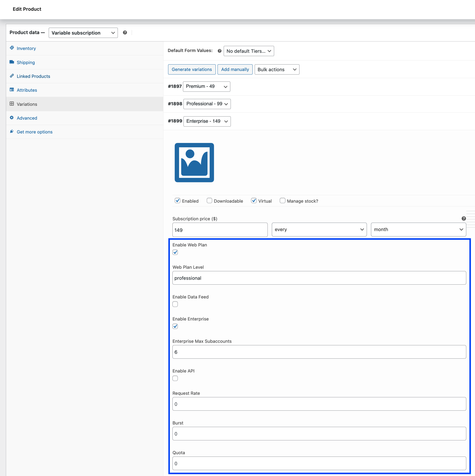Click help icon next to Product data type
The width and height of the screenshot is (475, 476).
point(125,33)
